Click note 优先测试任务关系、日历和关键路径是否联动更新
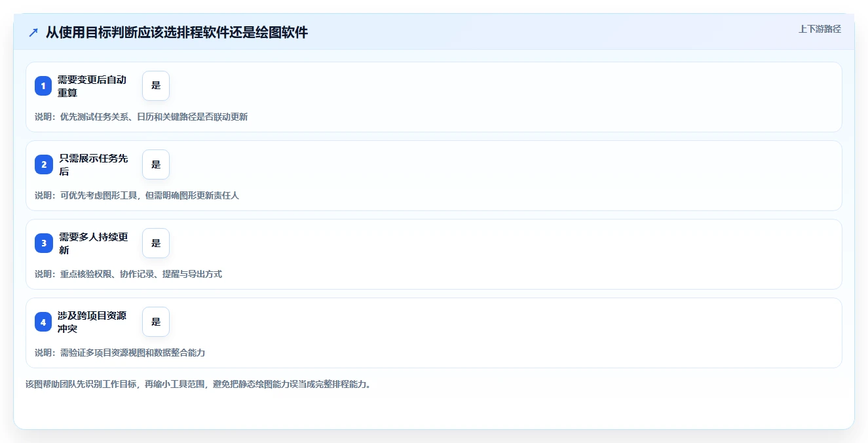Viewport: 868px width, 443px height. pos(154,117)
